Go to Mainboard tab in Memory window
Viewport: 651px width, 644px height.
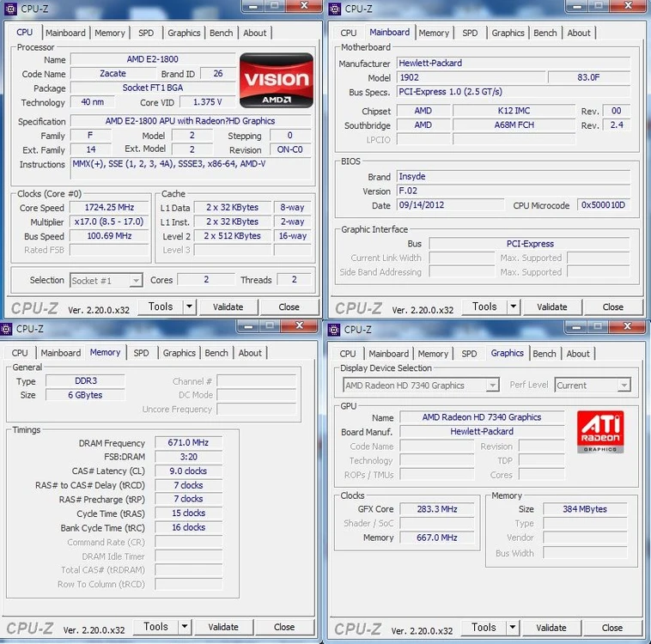point(61,353)
